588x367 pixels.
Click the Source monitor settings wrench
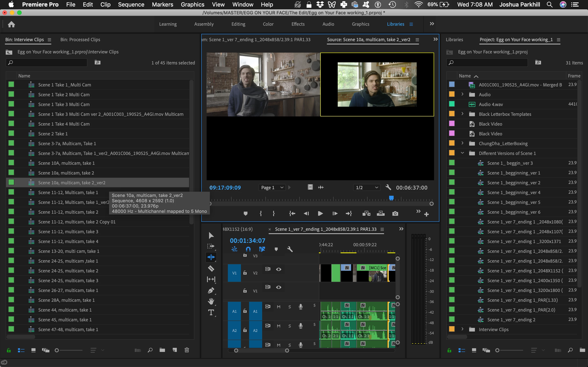point(388,187)
